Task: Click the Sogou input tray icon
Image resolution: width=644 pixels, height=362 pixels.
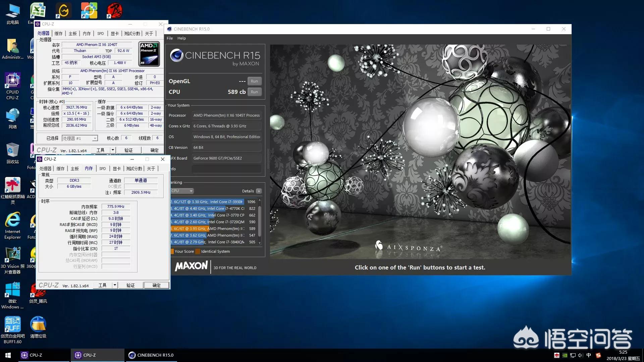Action: tap(598, 355)
